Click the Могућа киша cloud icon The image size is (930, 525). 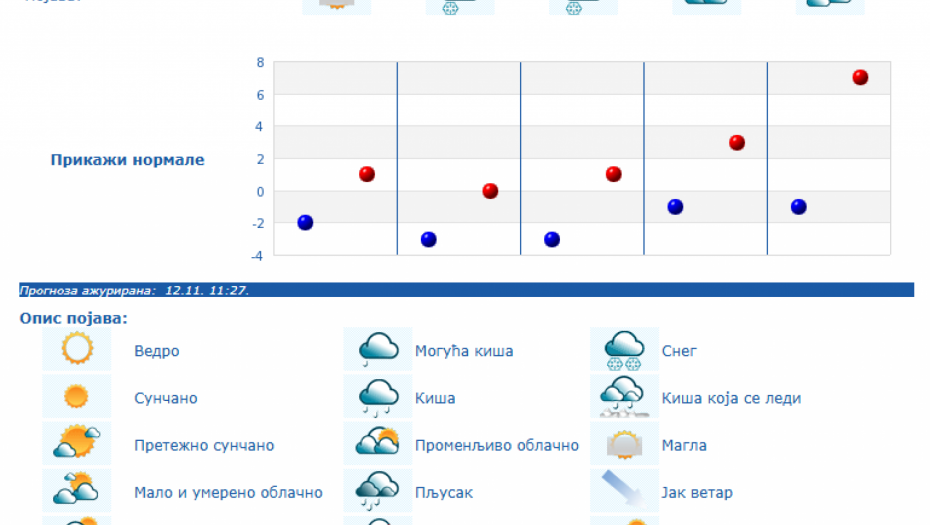[x=378, y=349]
